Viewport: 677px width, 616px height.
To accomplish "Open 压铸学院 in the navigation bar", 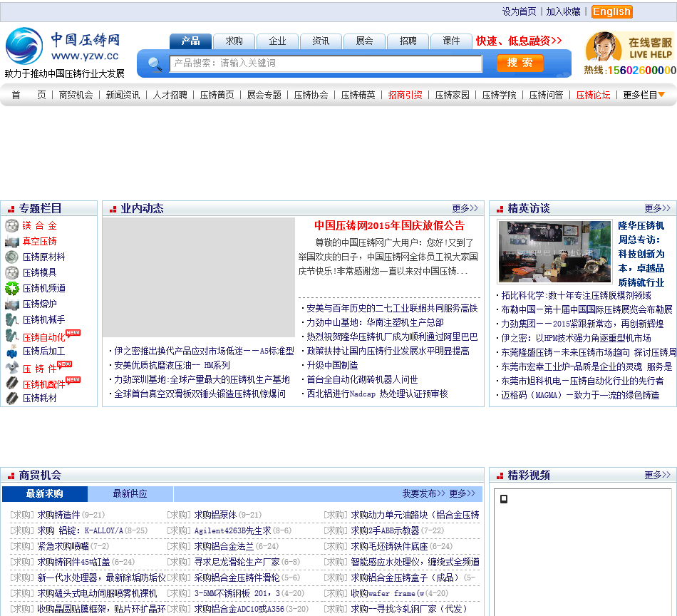I will 499,95.
